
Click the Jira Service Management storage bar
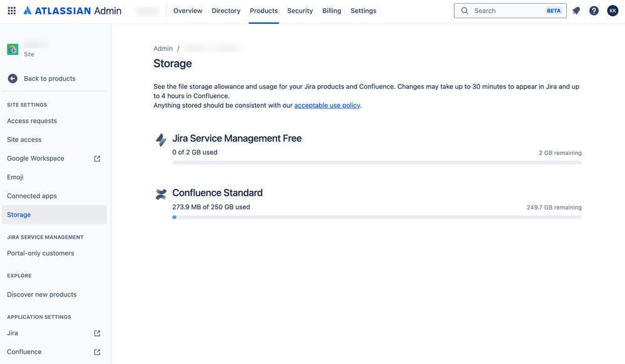point(377,163)
